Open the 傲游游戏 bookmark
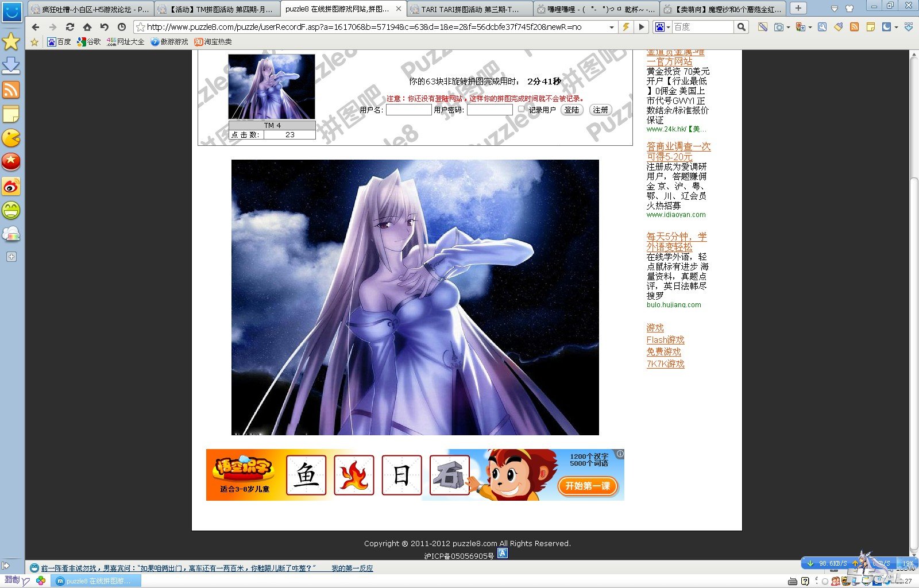The width and height of the screenshot is (919, 588). pyautogui.click(x=169, y=42)
